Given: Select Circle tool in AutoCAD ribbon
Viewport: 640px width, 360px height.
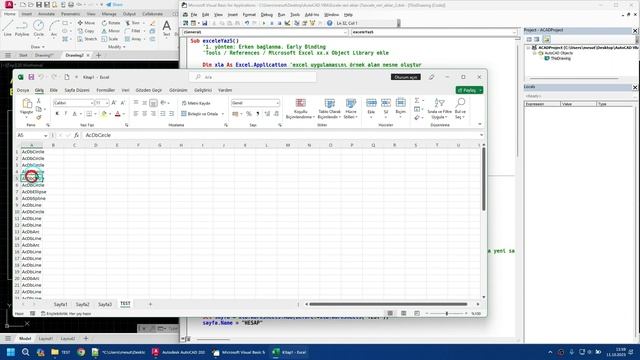Looking at the screenshot, I should [x=38, y=28].
